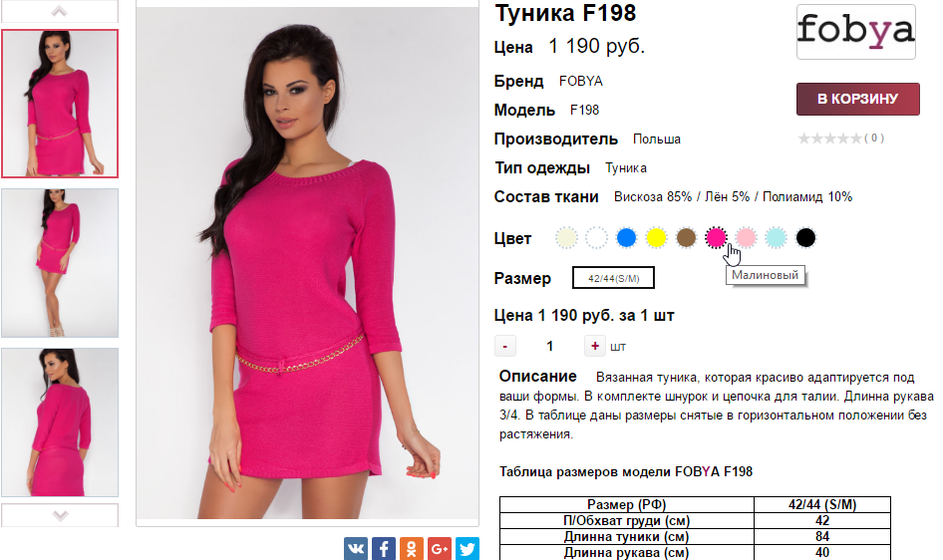Share the tunic on Facebook

(384, 549)
